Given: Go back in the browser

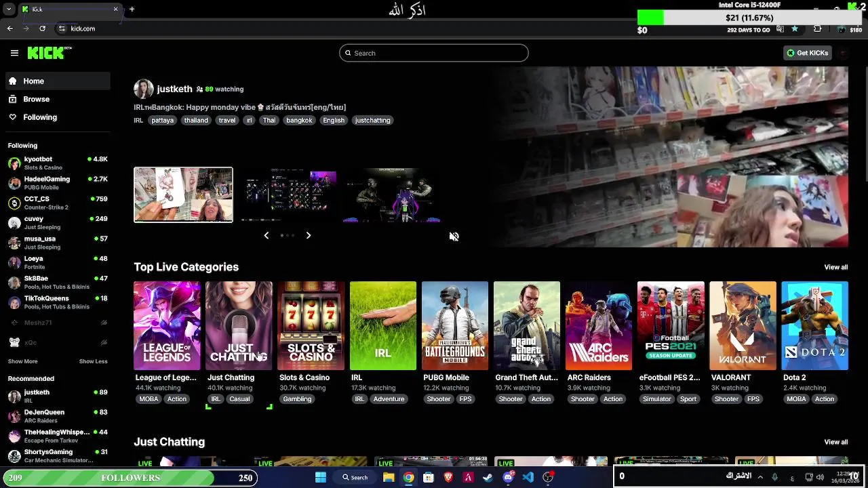Looking at the screenshot, I should click(10, 28).
